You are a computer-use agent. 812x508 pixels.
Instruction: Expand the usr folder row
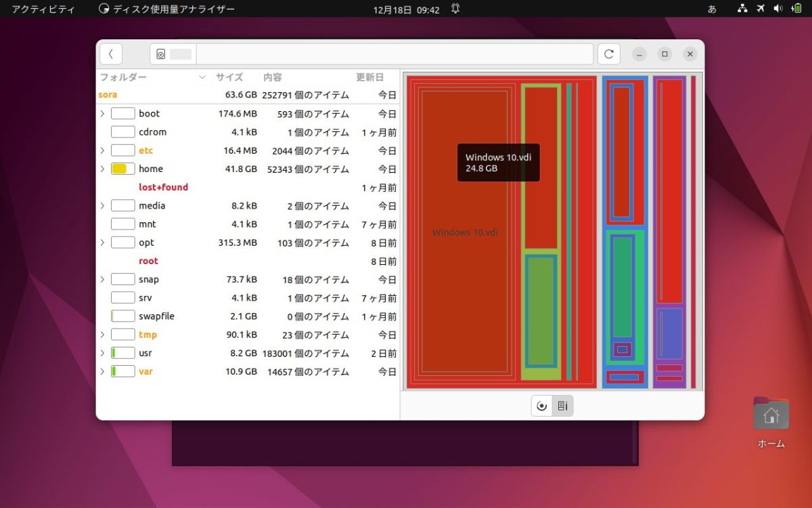point(102,353)
